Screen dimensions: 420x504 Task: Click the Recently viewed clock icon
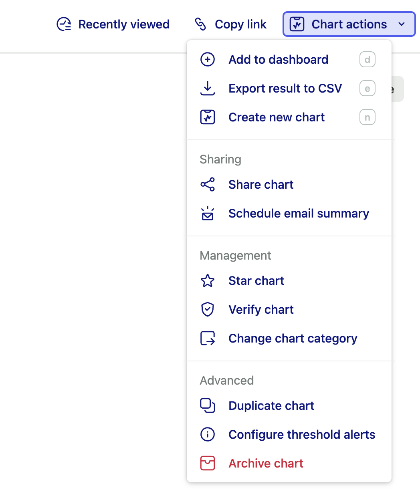[x=64, y=24]
